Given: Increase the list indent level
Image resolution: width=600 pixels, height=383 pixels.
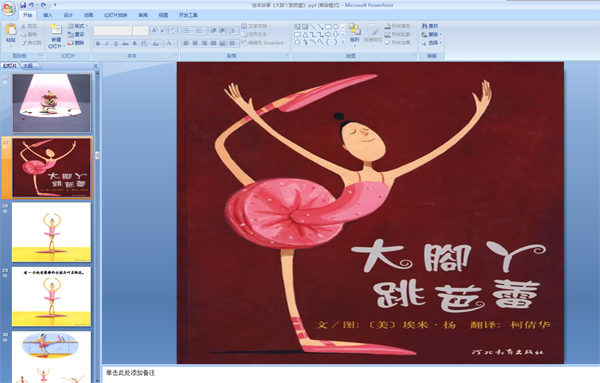Looking at the screenshot, I should coord(222,30).
